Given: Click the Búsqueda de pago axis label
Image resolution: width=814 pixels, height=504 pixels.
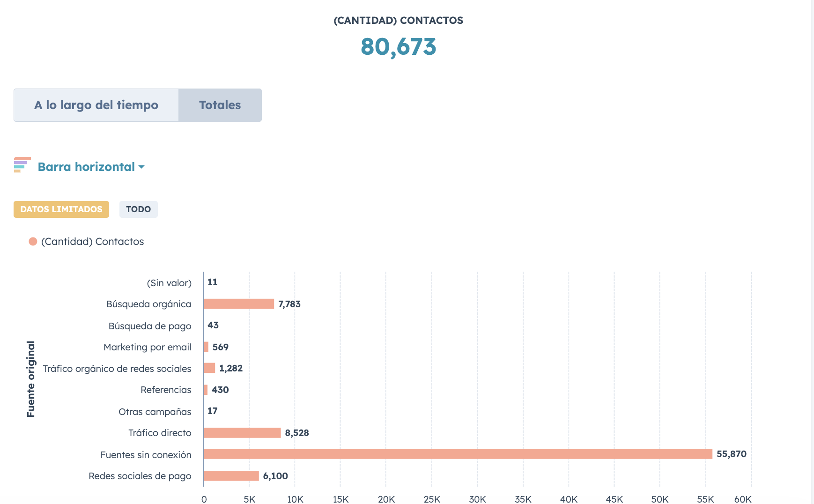Looking at the screenshot, I should pos(150,326).
